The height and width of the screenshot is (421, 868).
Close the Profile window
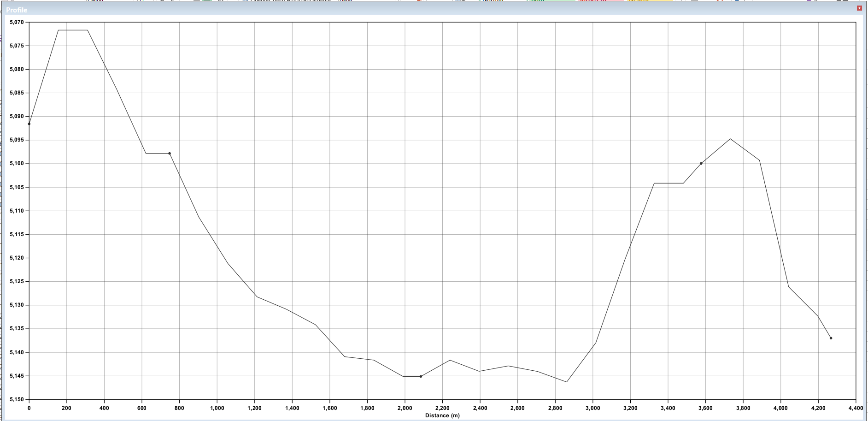[859, 8]
